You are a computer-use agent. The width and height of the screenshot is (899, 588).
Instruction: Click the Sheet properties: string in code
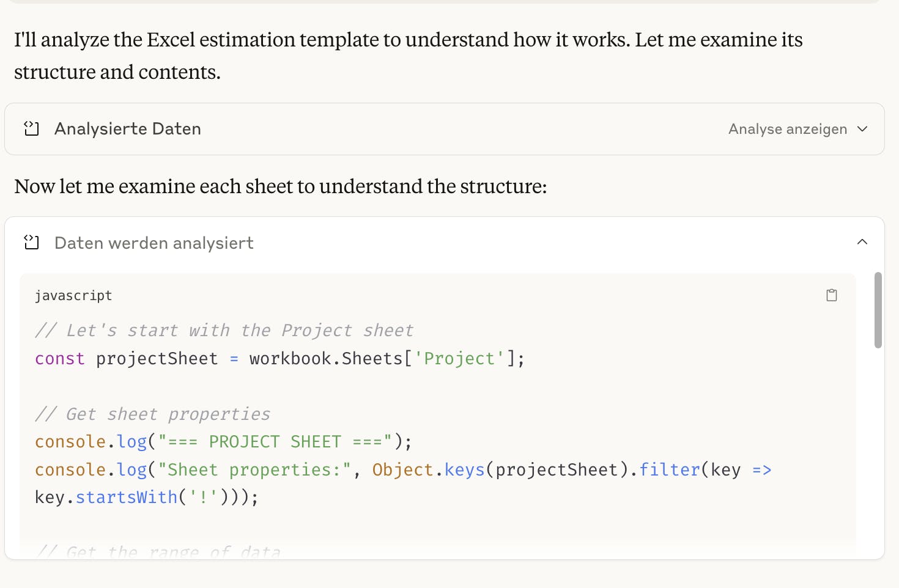coord(254,470)
